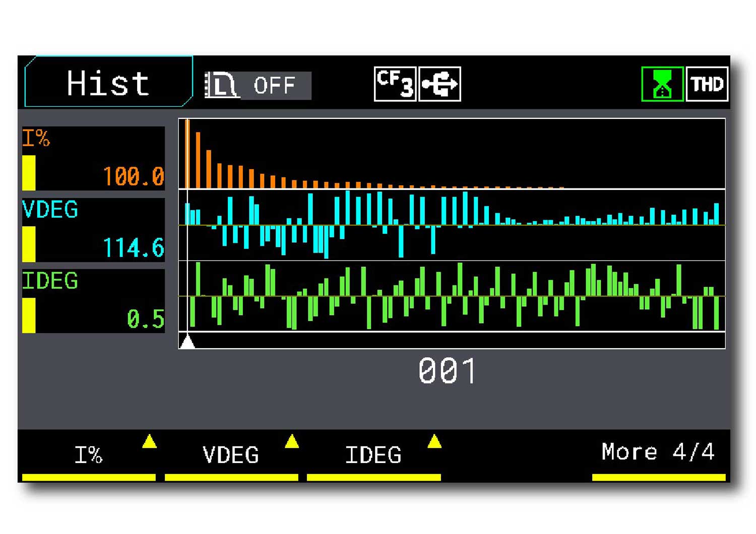Screen dimensions: 756x534
Task: Open the IDEG softkey selector
Action: tap(373, 455)
